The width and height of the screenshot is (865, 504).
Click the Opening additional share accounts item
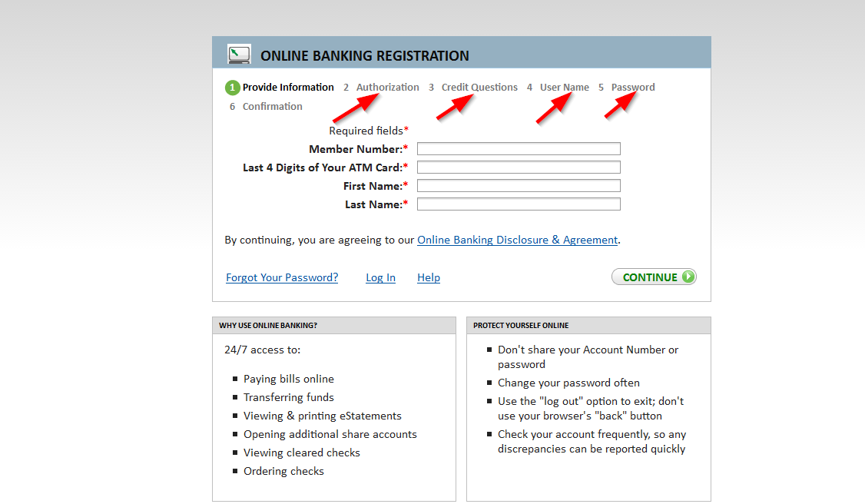point(330,435)
